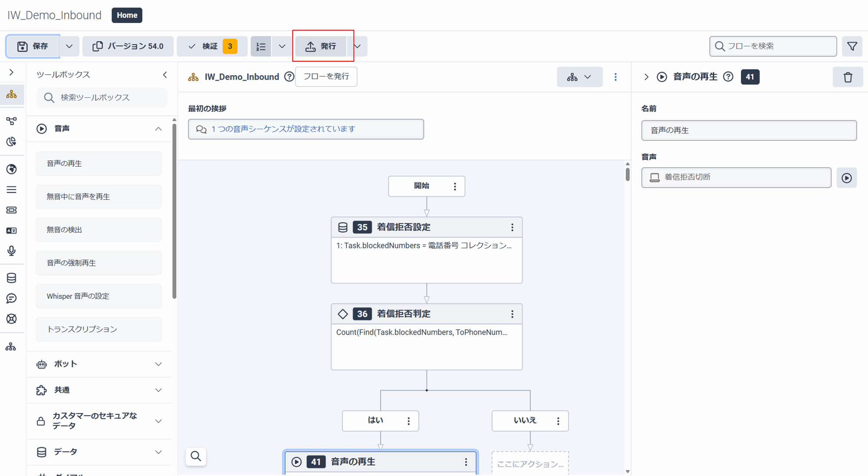
Task: Select Whisper 音声の設定 in toolbox
Action: 99,296
